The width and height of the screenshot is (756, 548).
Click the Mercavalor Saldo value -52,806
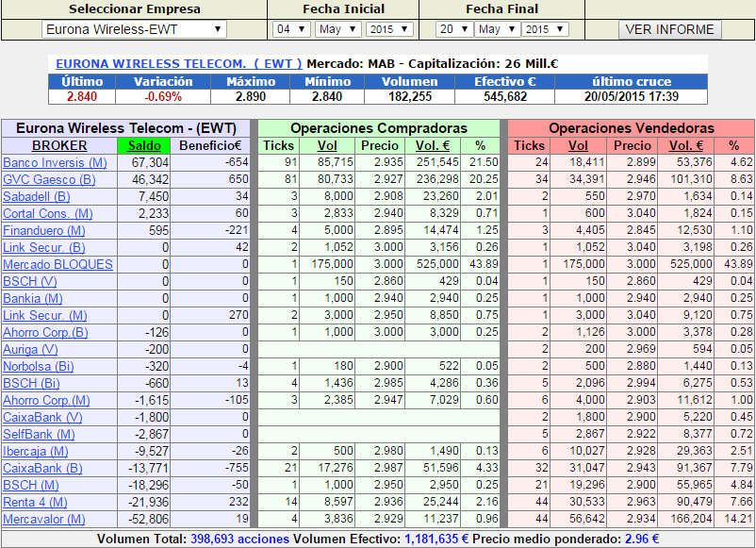149,519
